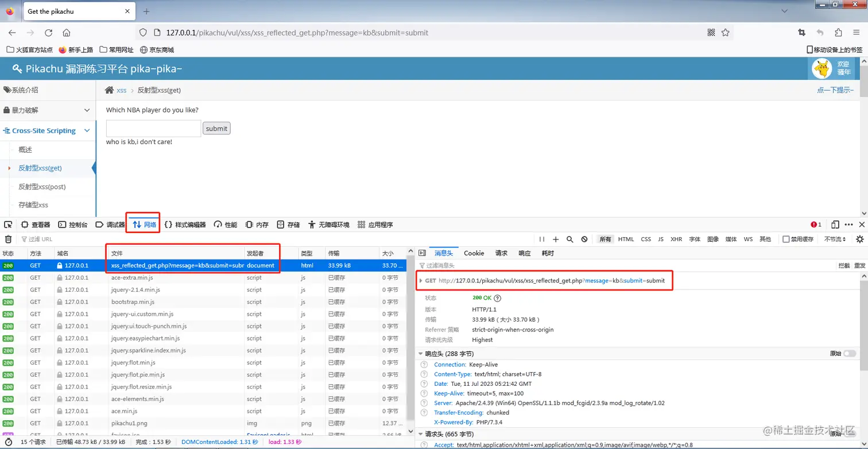The image size is (868, 449).
Task: Open a new browser tab with plus
Action: pyautogui.click(x=146, y=11)
